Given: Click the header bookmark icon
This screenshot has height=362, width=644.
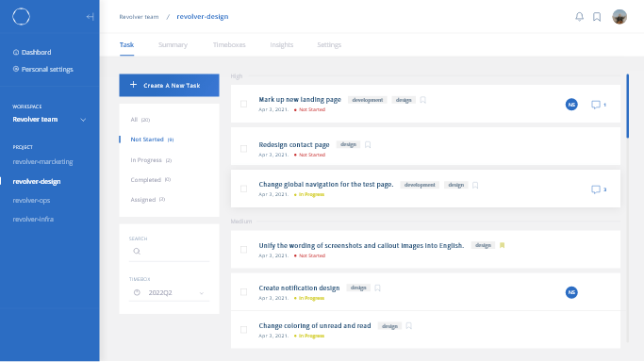Looking at the screenshot, I should [597, 17].
